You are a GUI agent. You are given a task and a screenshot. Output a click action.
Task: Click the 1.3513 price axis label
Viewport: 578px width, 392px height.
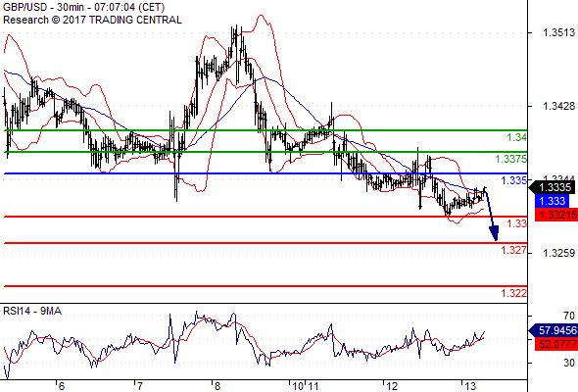[558, 32]
